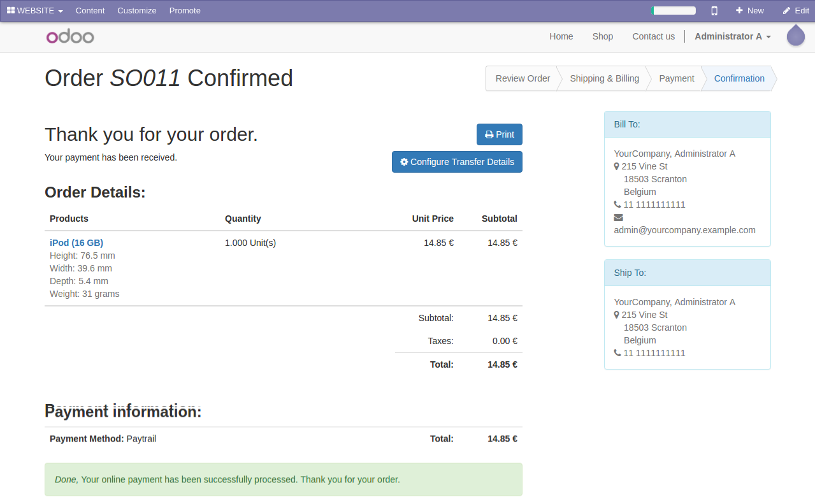Click the Unit Price column header

pos(433,219)
